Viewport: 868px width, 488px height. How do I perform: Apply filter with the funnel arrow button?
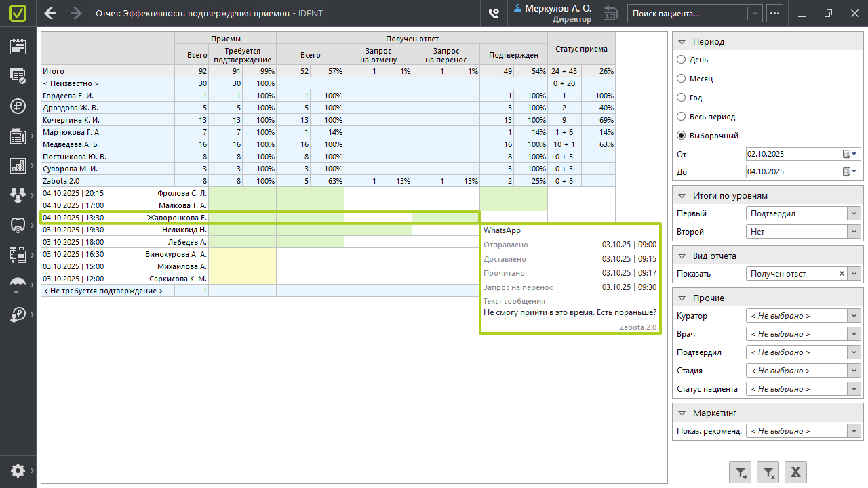coord(741,472)
